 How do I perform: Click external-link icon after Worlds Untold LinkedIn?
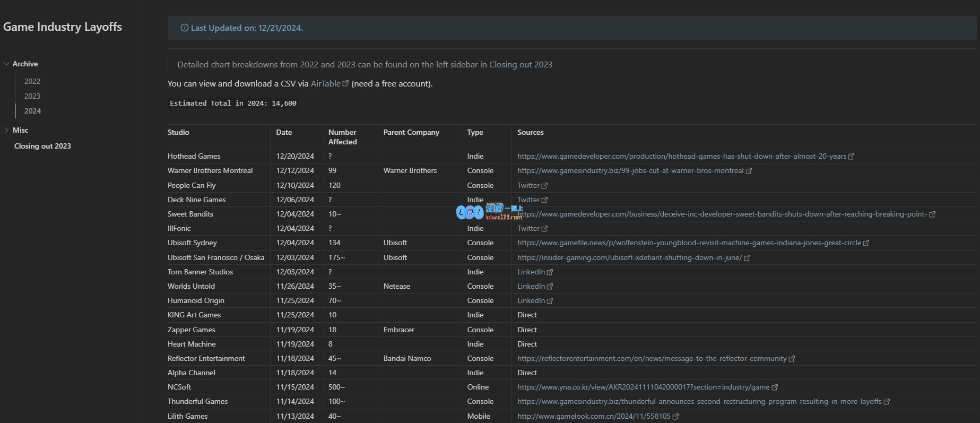pos(550,287)
